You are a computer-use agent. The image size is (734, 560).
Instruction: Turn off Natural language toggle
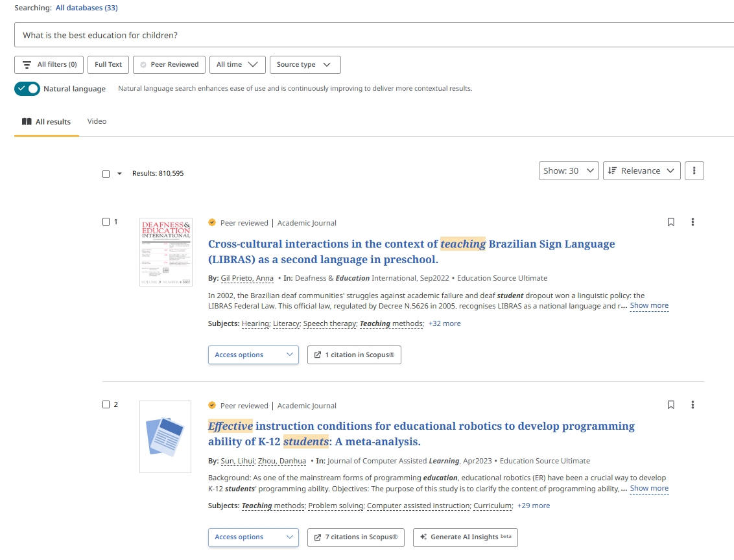click(27, 89)
